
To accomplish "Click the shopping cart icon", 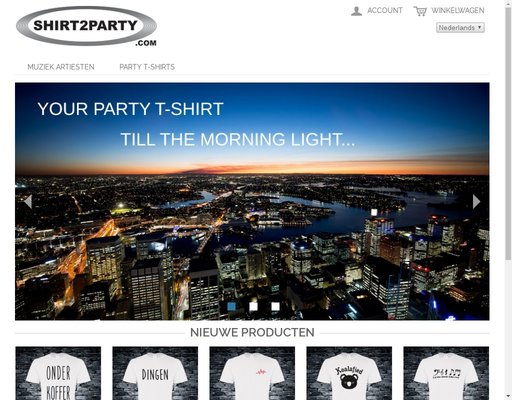I will click(x=420, y=11).
